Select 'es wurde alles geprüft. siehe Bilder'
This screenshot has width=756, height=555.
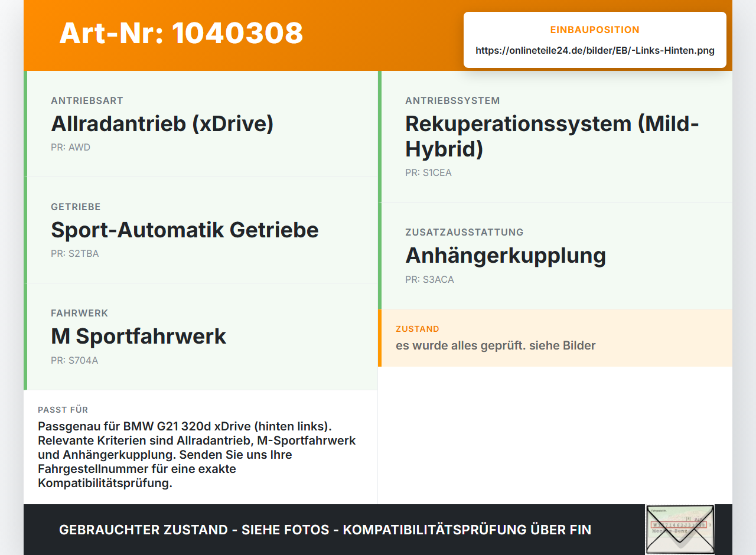496,345
